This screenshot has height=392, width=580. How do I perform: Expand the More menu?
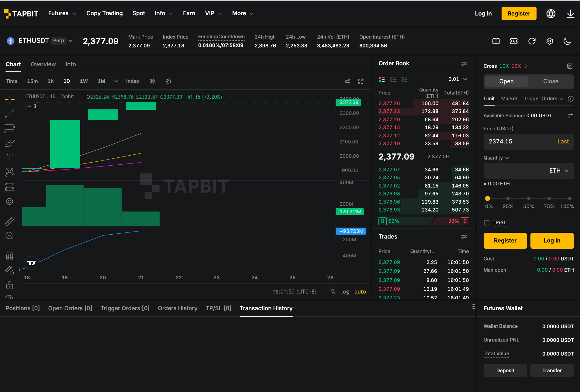pyautogui.click(x=243, y=13)
